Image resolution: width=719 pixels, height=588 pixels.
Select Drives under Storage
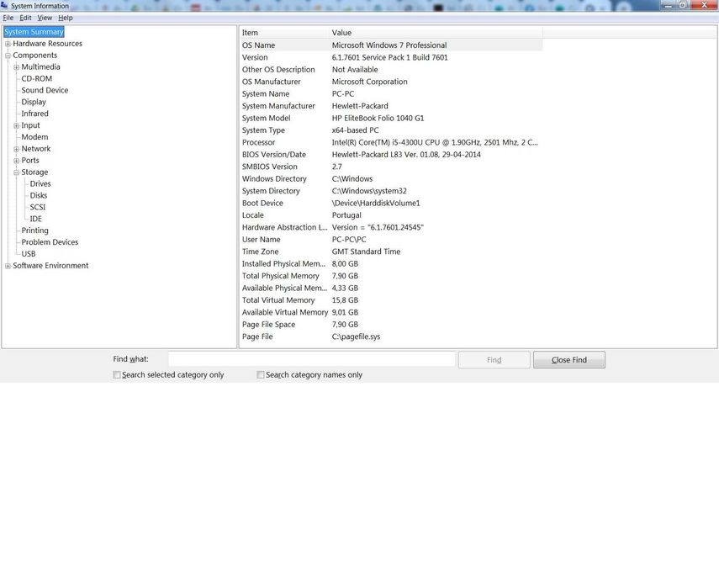pos(40,184)
